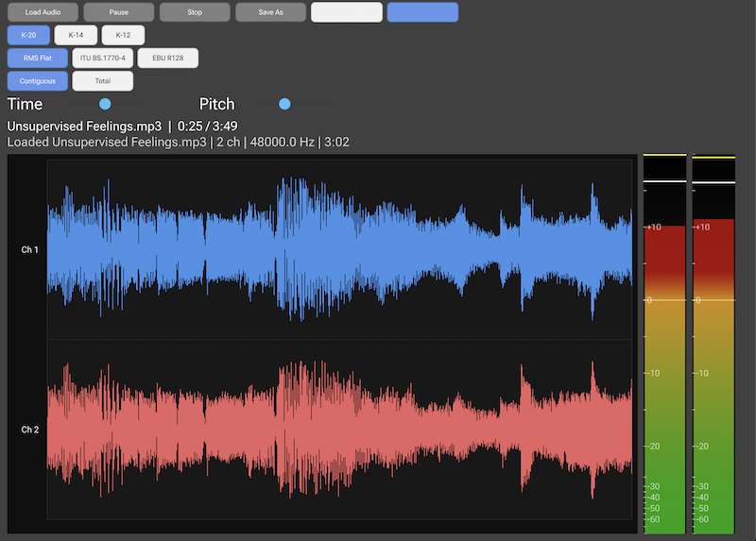756x541 pixels.
Task: Select Contiguous measurement mode
Action: coord(38,81)
